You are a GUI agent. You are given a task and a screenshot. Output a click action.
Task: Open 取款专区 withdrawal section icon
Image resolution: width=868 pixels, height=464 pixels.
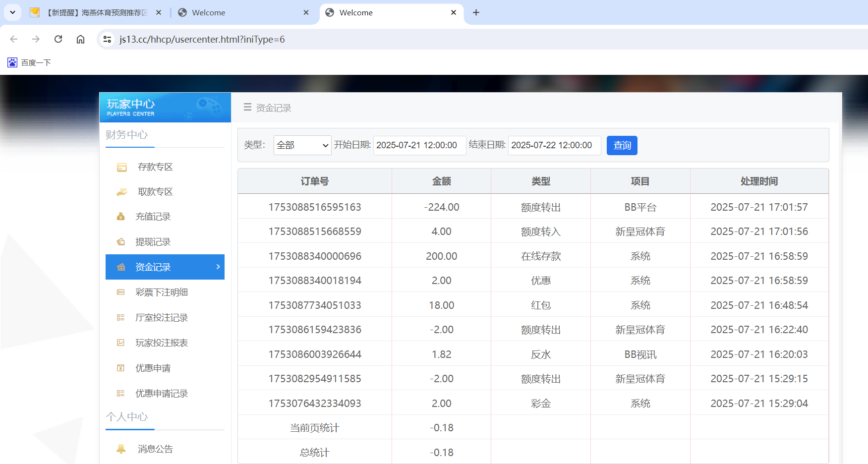tap(121, 191)
